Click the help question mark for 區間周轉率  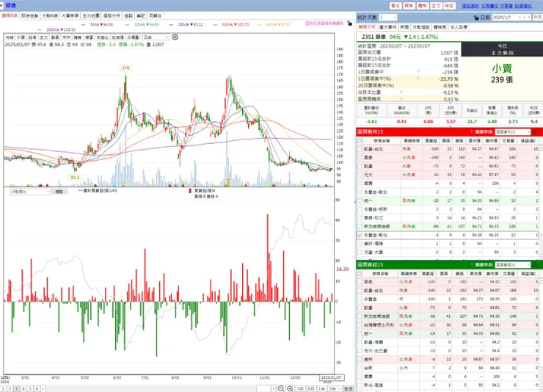click(401, 99)
